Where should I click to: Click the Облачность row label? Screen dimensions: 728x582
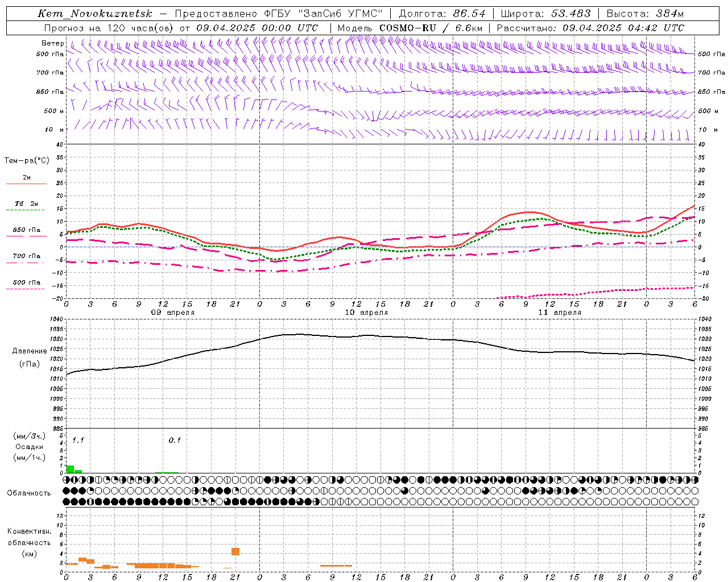pyautogui.click(x=29, y=493)
